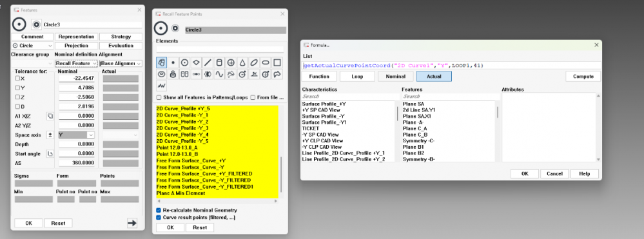Open the Recall Feature nominal definition dropdown
This screenshot has height=239, width=644.
pos(77,63)
